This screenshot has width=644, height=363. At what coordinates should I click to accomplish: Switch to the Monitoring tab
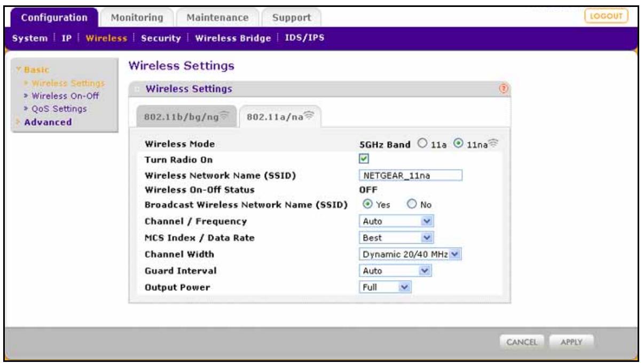pyautogui.click(x=137, y=18)
